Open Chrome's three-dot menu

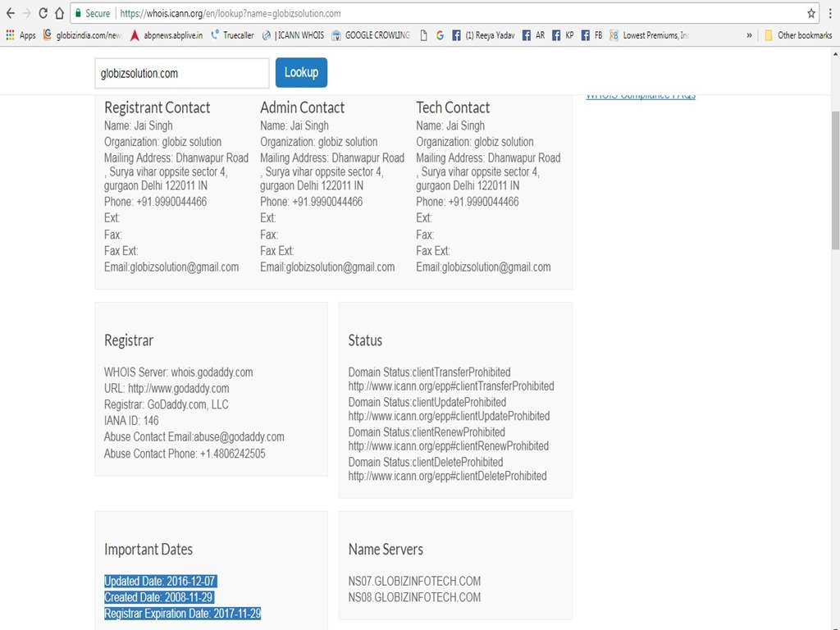(829, 13)
